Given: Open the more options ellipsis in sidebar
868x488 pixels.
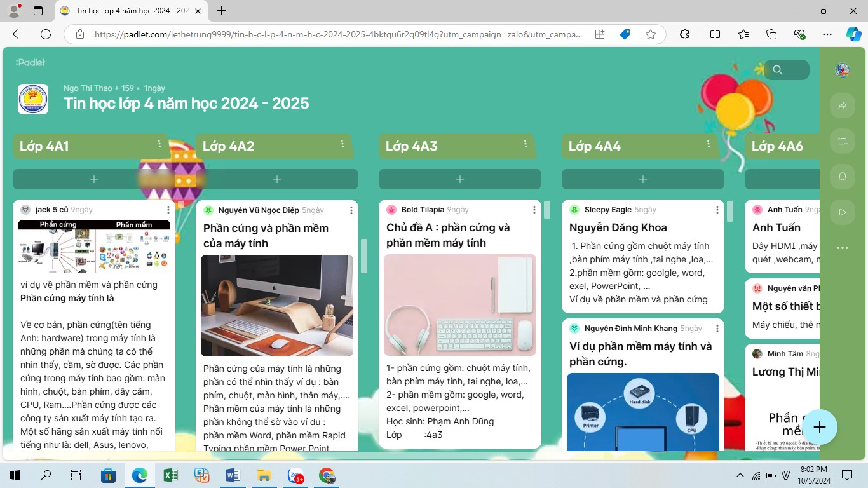Looking at the screenshot, I should coord(843,248).
